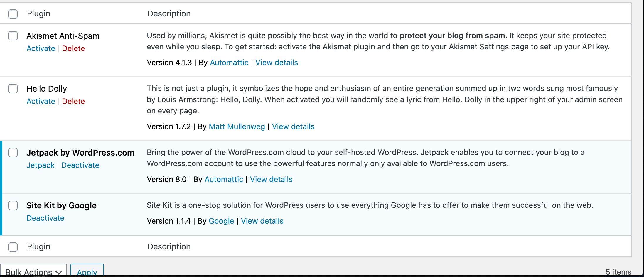This screenshot has height=277, width=644.
Task: Deactivate the Jetpack plugin
Action: point(80,165)
